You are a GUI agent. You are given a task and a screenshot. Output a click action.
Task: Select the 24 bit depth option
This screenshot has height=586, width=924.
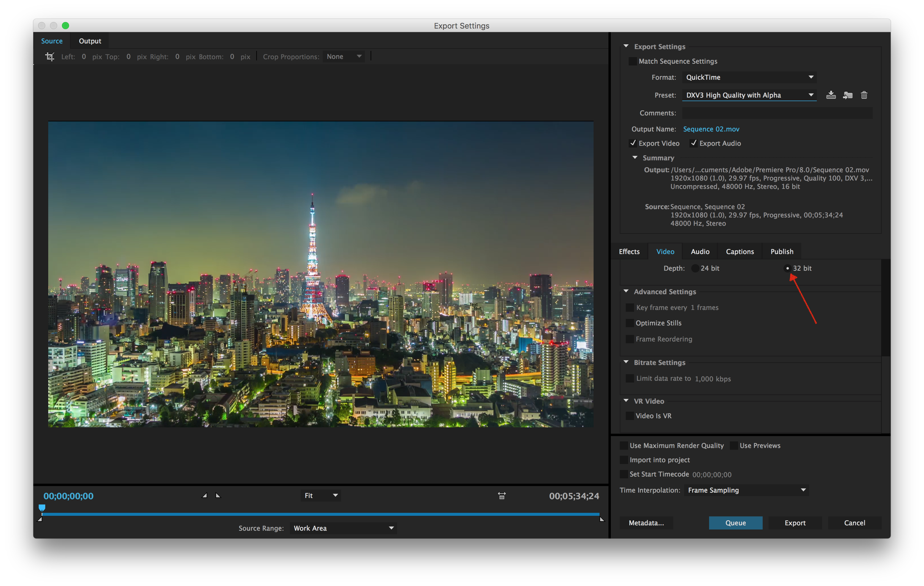click(695, 268)
